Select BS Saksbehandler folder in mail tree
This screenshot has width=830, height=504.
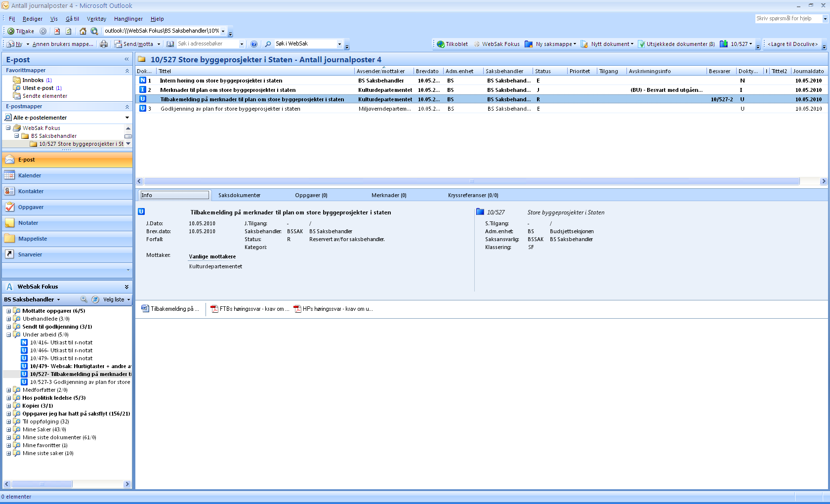point(53,136)
